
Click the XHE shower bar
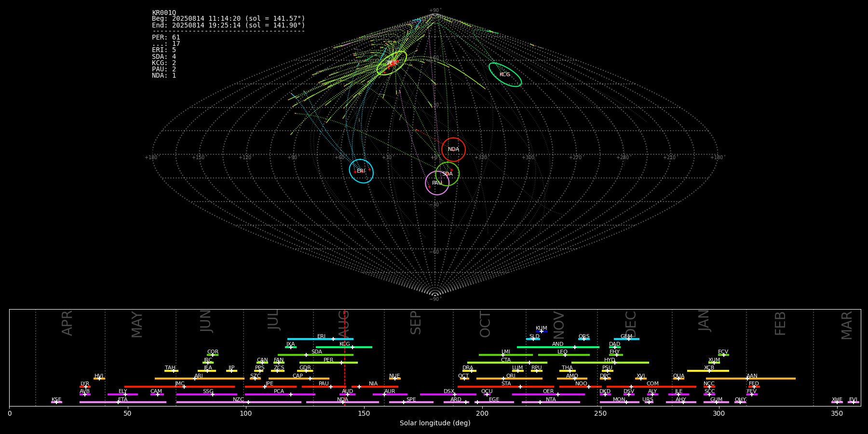(x=837, y=402)
